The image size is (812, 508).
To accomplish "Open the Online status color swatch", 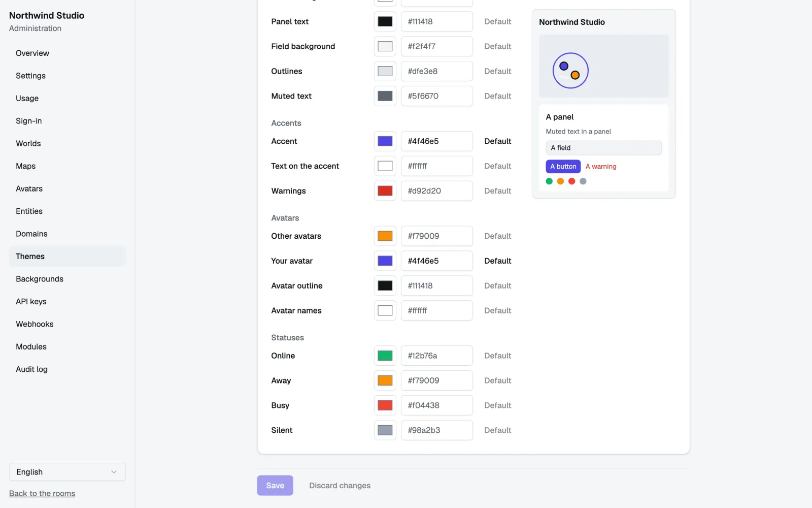I will click(x=385, y=356).
